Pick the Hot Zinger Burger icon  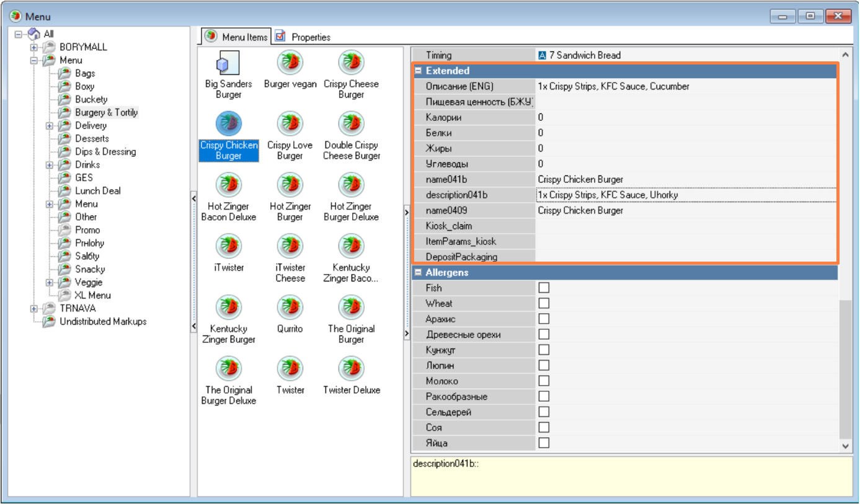[290, 185]
